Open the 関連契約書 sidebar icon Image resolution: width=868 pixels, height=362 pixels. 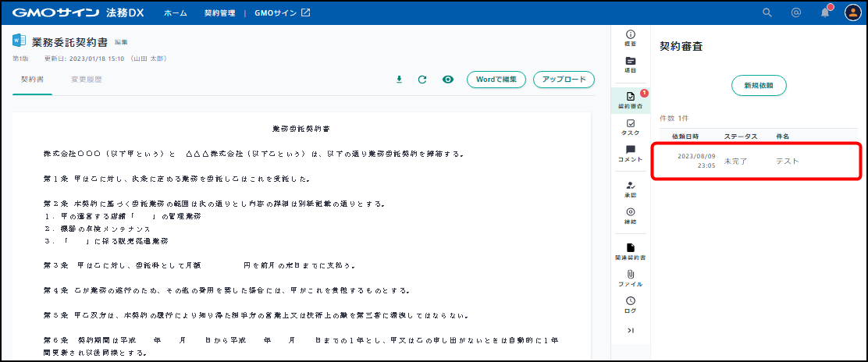[x=630, y=251]
